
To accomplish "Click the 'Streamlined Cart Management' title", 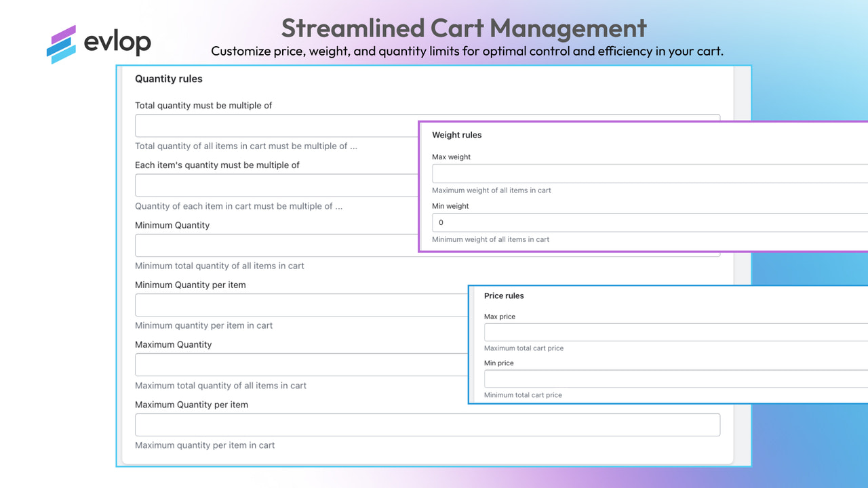I will click(463, 28).
